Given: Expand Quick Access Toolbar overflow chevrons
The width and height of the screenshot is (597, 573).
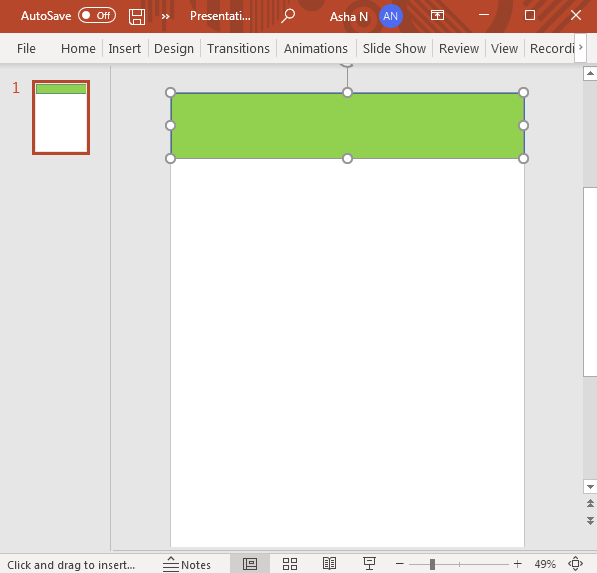Looking at the screenshot, I should [x=165, y=16].
